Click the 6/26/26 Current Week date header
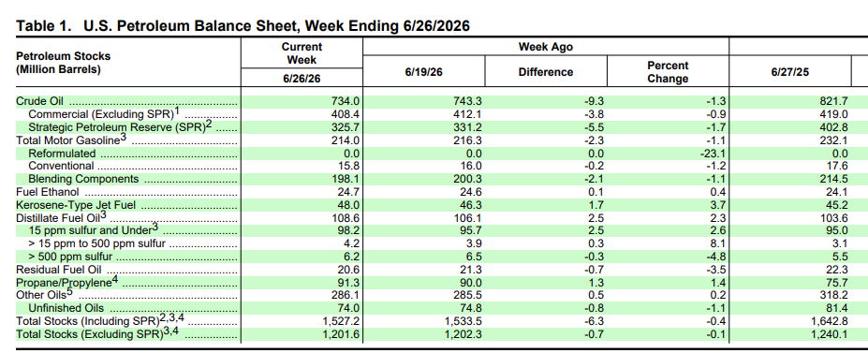 pyautogui.click(x=302, y=78)
